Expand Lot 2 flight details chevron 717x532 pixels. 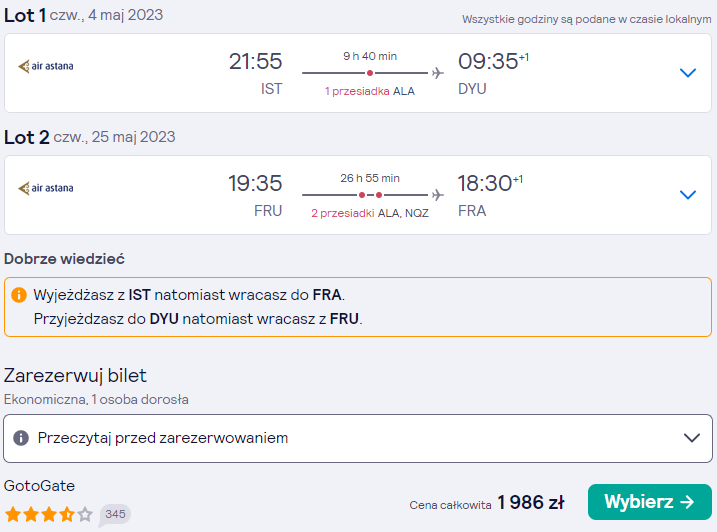[x=687, y=195]
